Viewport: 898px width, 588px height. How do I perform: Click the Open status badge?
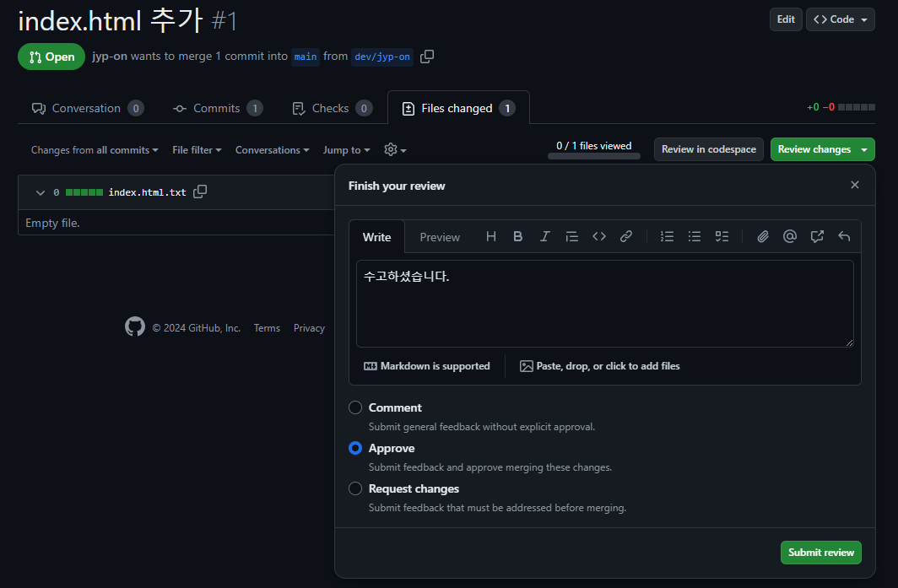(51, 57)
